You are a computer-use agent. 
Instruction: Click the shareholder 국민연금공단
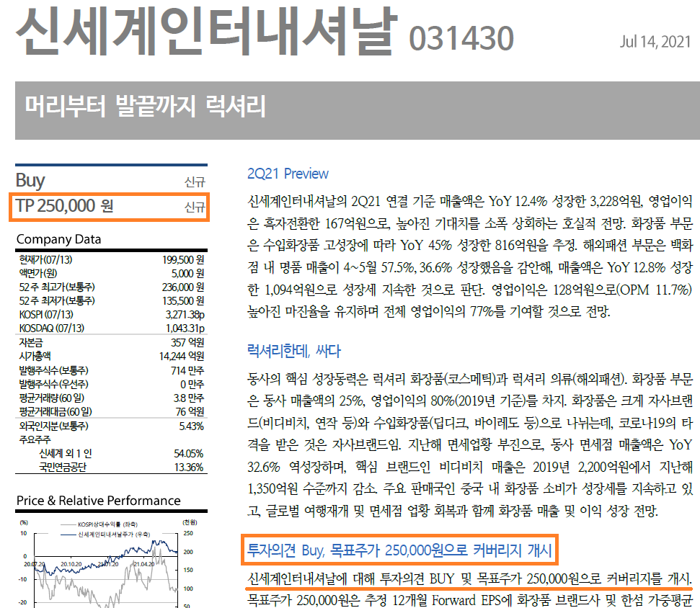pos(63,468)
